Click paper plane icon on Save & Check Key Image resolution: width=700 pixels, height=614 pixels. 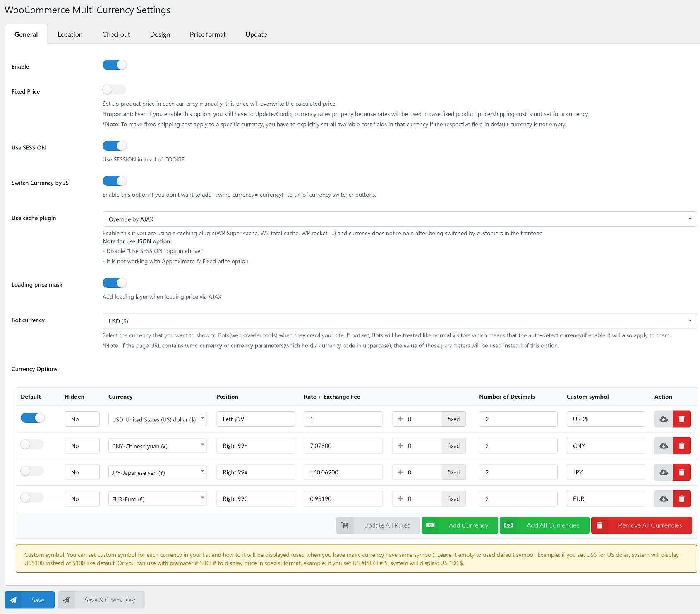point(66,600)
